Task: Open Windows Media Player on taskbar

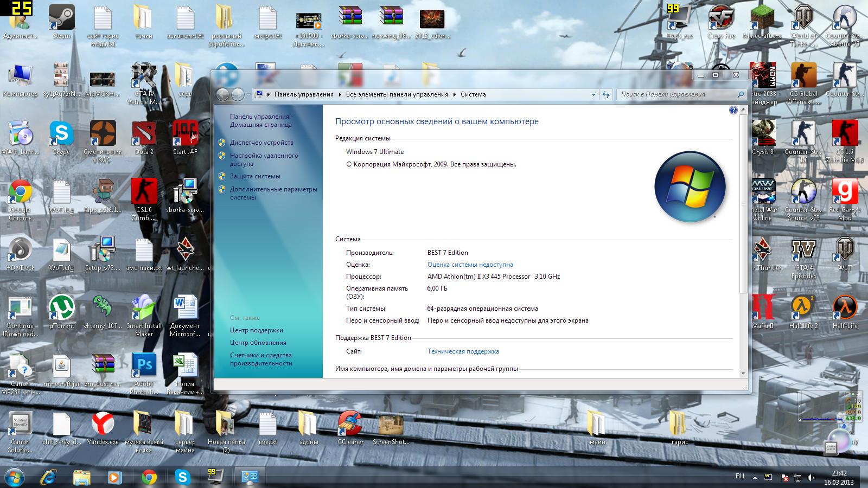Action: click(114, 477)
